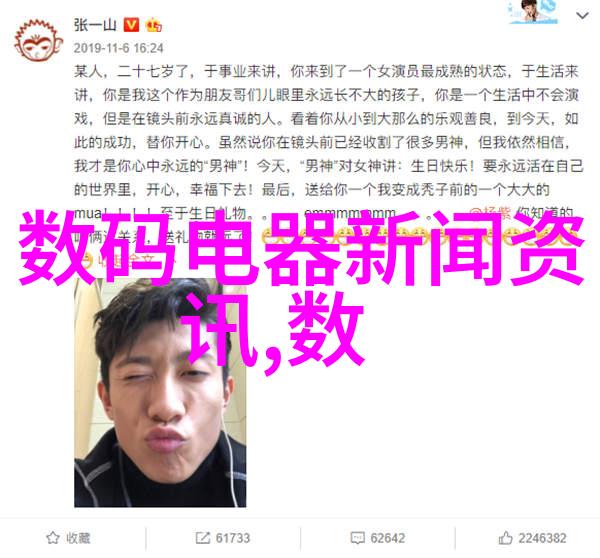Open user profile via 张一山 name
Screen dimensions: 600x558
(x=95, y=25)
